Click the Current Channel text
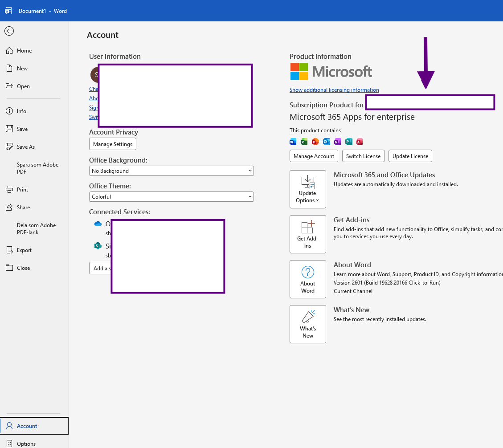This screenshot has width=503, height=448. 353,291
